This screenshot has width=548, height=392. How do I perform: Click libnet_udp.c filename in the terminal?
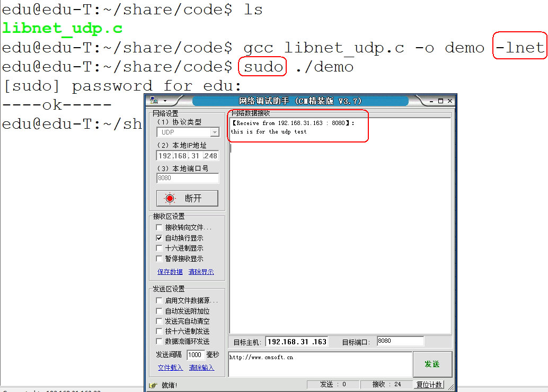(x=63, y=28)
